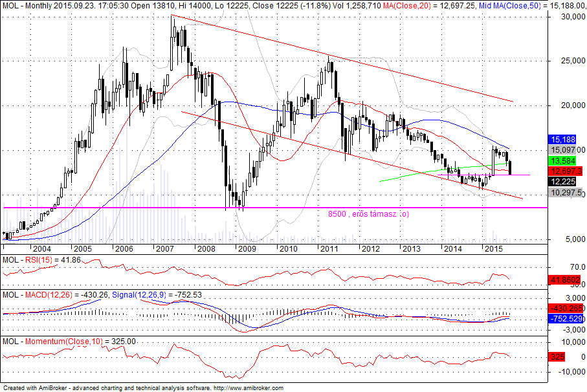
Task: Click the black 12,225 last price label
Action: click(562, 182)
